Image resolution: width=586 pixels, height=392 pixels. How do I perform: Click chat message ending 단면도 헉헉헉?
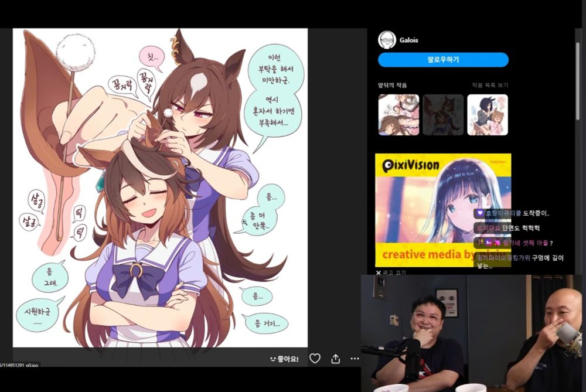tap(508, 228)
